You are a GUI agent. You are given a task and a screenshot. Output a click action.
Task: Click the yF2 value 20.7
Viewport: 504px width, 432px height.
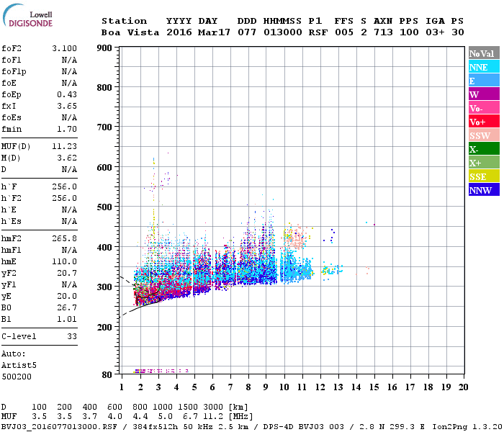coord(67,273)
